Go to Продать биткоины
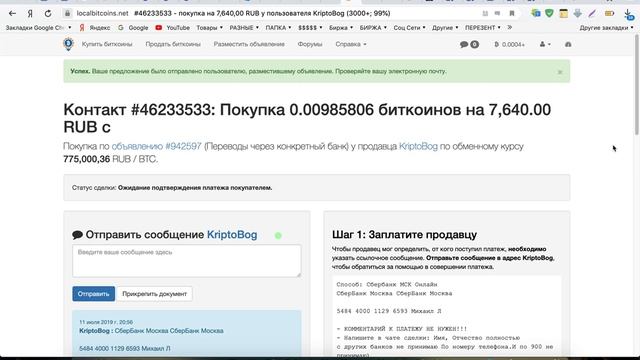This screenshot has height=360, width=640. click(x=173, y=44)
